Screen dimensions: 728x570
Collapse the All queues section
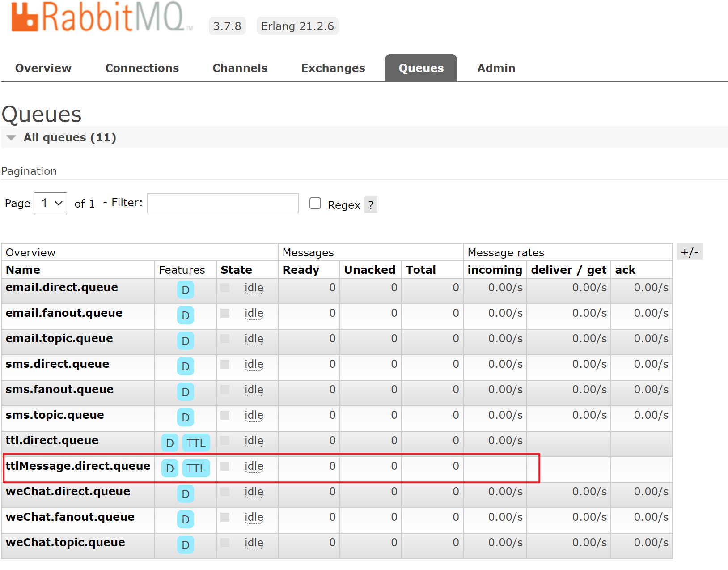point(12,138)
